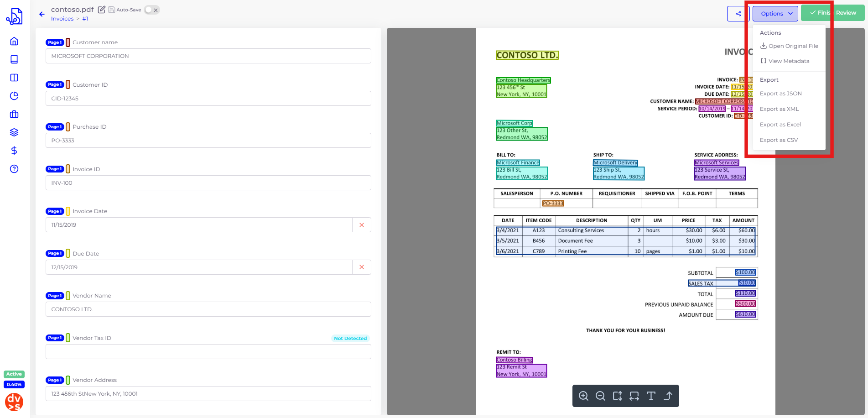The image size is (868, 418).
Task: Choose Export as JSON
Action: click(x=780, y=94)
